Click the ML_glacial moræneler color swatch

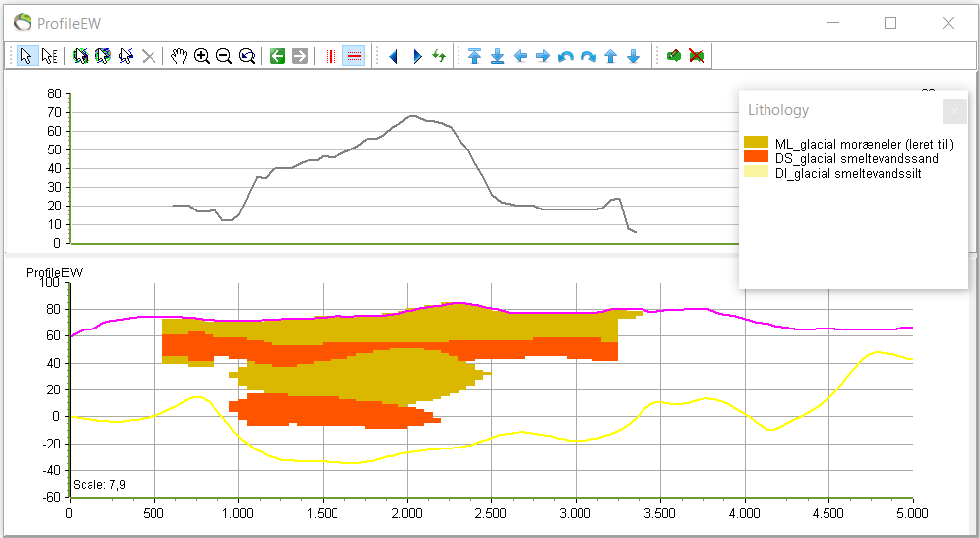[x=756, y=144]
